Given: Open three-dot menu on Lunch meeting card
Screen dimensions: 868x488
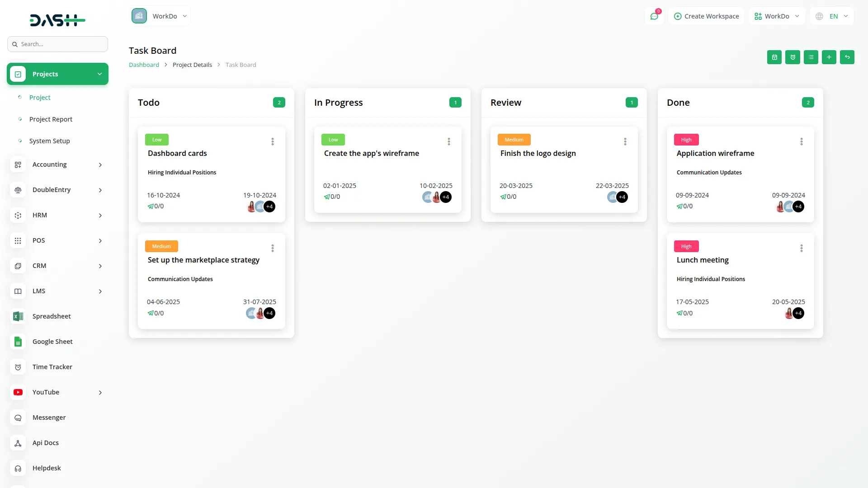Looking at the screenshot, I should (x=802, y=249).
